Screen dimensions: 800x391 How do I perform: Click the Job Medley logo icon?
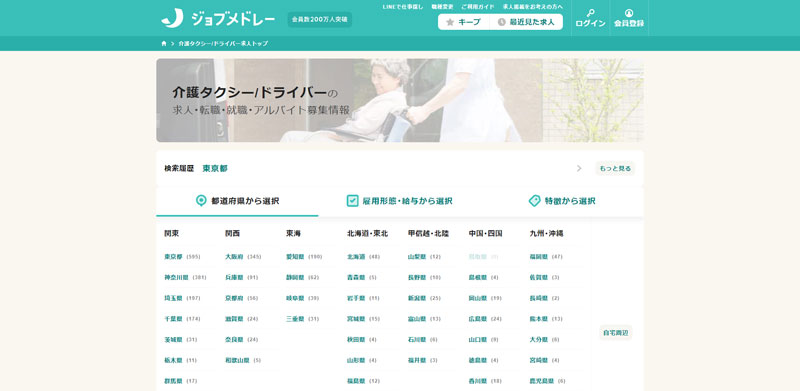pyautogui.click(x=172, y=18)
